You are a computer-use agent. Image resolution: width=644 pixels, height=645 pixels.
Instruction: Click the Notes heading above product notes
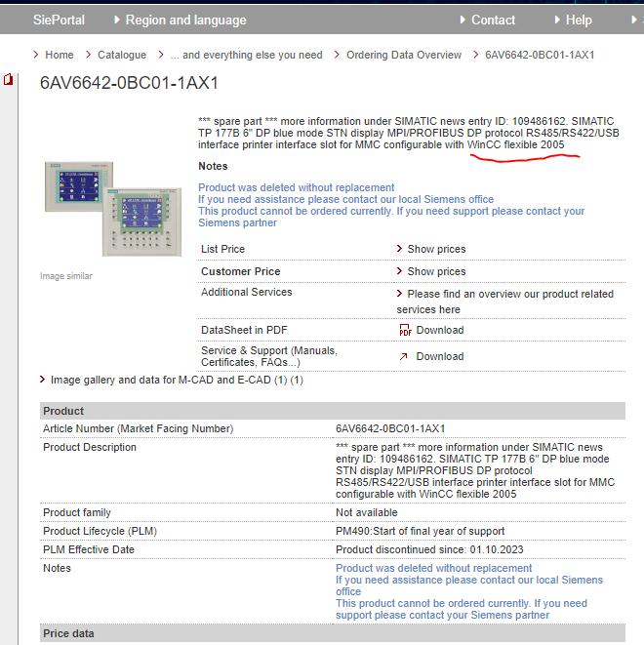coord(213,166)
